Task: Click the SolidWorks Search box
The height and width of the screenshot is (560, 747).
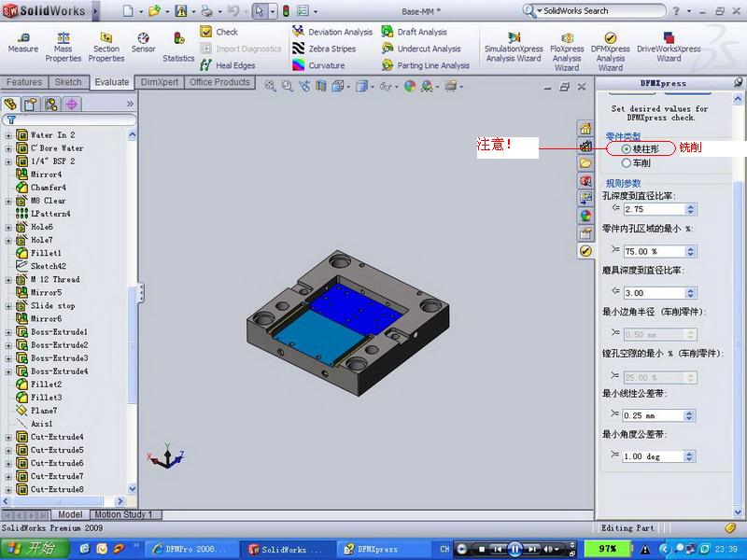Action: pyautogui.click(x=601, y=10)
